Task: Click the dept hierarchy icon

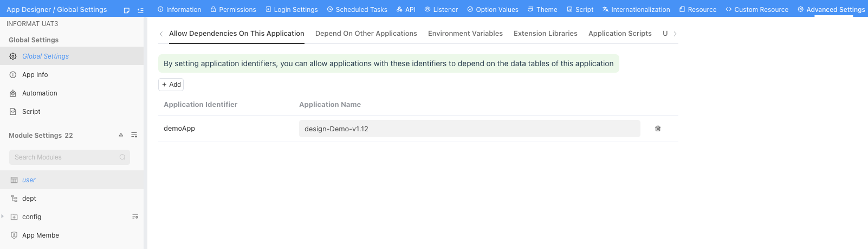Action: click(14, 199)
